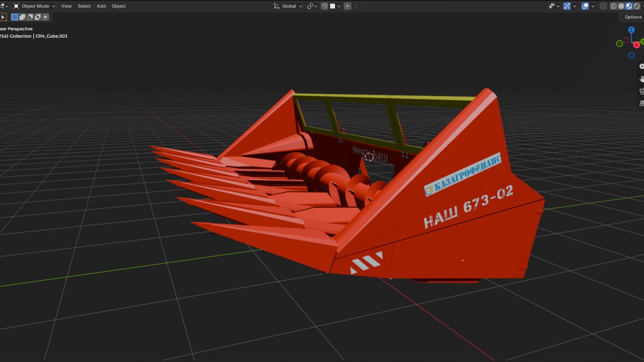Click the snap target increment icon

tap(333, 6)
